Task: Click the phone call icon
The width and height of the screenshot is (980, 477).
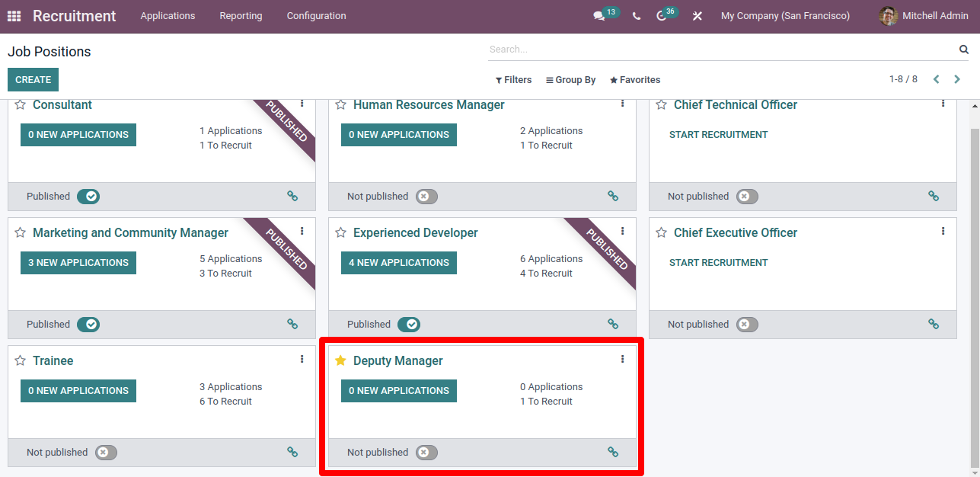Action: 637,16
